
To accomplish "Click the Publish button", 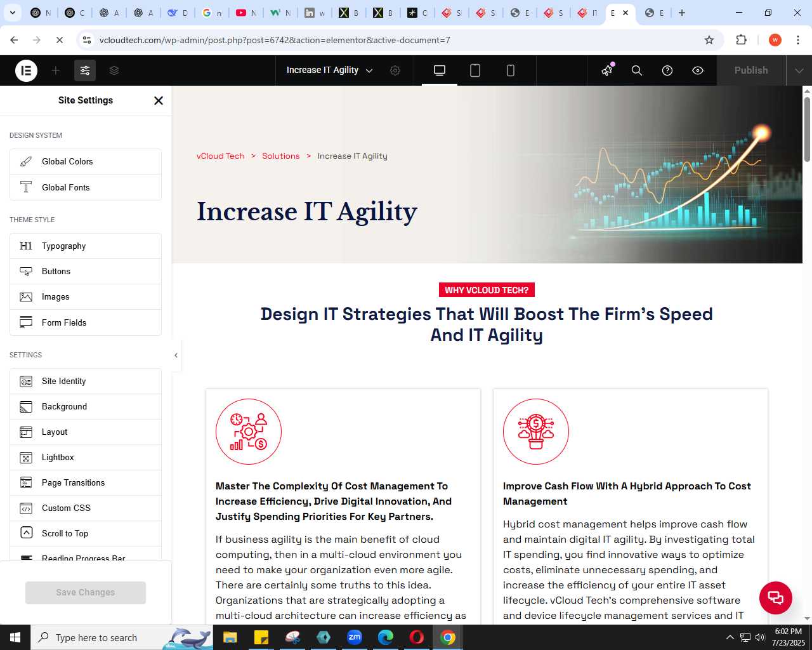I will coord(751,70).
